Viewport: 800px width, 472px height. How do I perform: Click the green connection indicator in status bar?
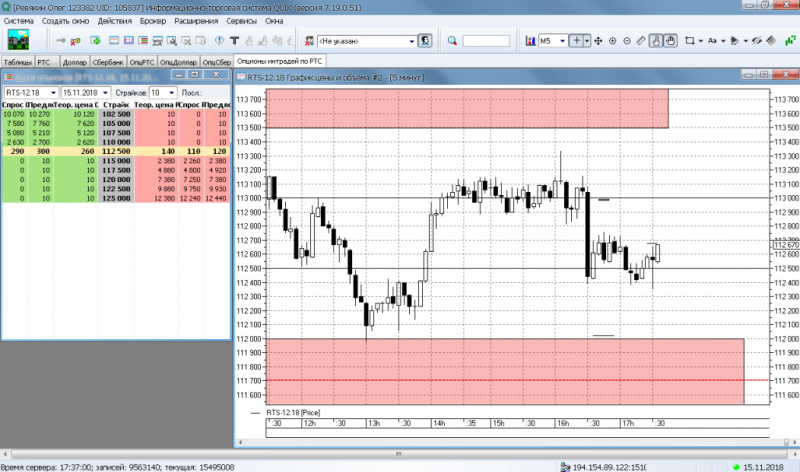tap(736, 467)
